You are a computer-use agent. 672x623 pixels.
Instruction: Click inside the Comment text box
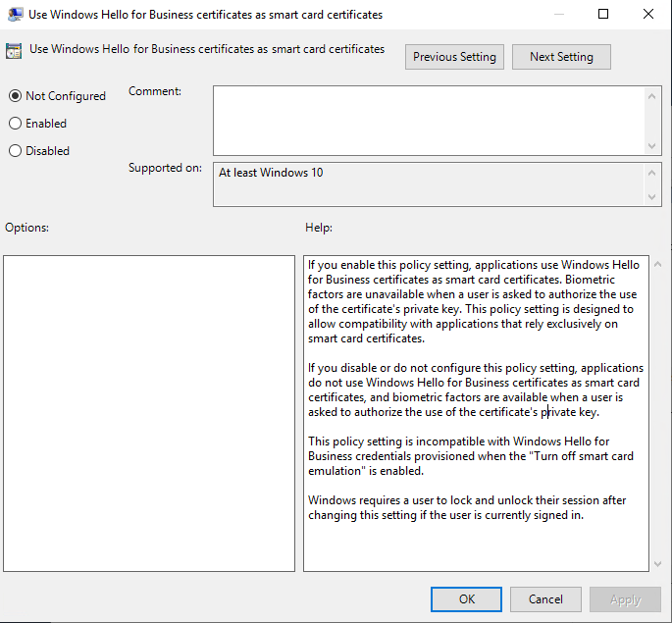pyautogui.click(x=429, y=119)
